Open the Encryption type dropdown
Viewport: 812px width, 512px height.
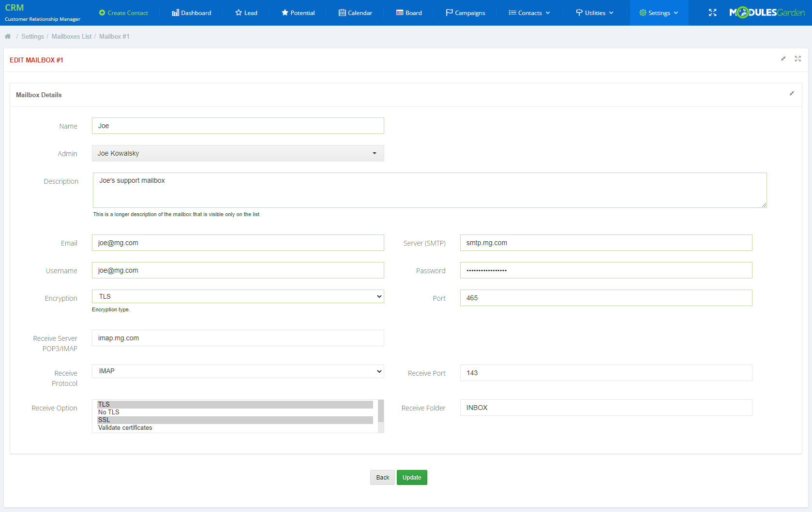click(x=238, y=296)
